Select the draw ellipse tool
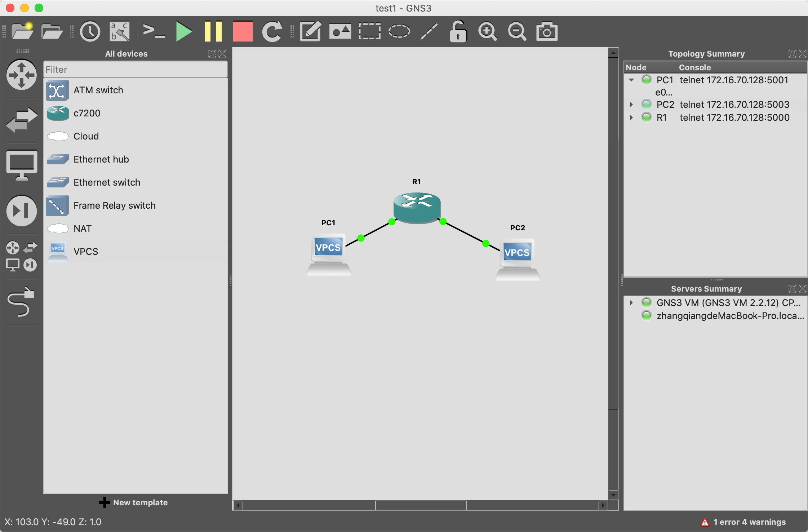This screenshot has height=532, width=808. tap(399, 32)
